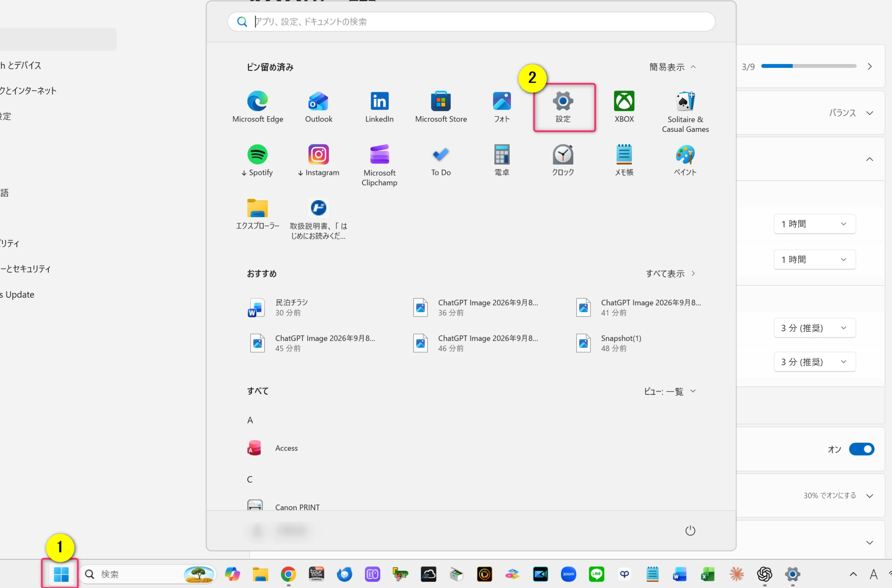Open the メモ帳 notepad app
Viewport: 892px width, 588px height.
624,161
